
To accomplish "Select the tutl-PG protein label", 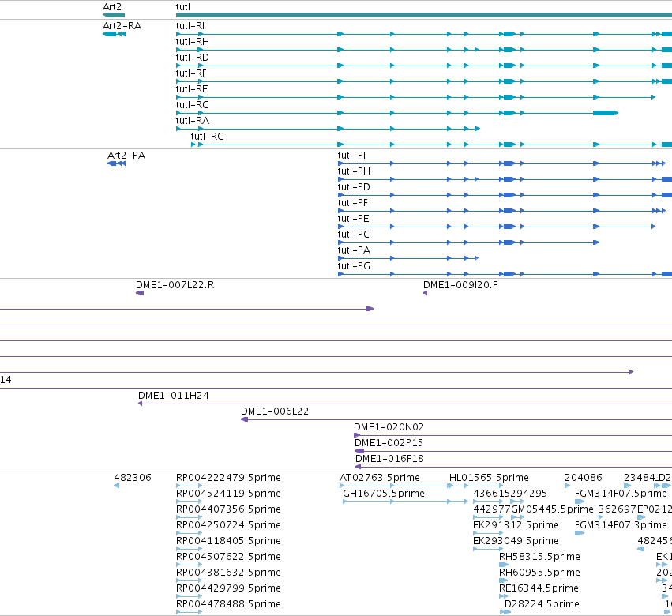I will pyautogui.click(x=354, y=266).
